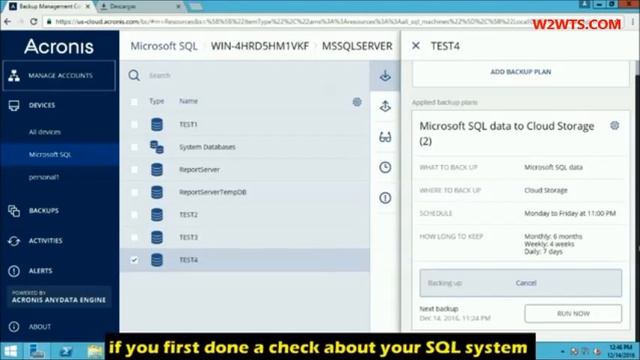The image size is (640, 360).
Task: Click the Activities refresh-arrows icon
Action: click(x=14, y=241)
